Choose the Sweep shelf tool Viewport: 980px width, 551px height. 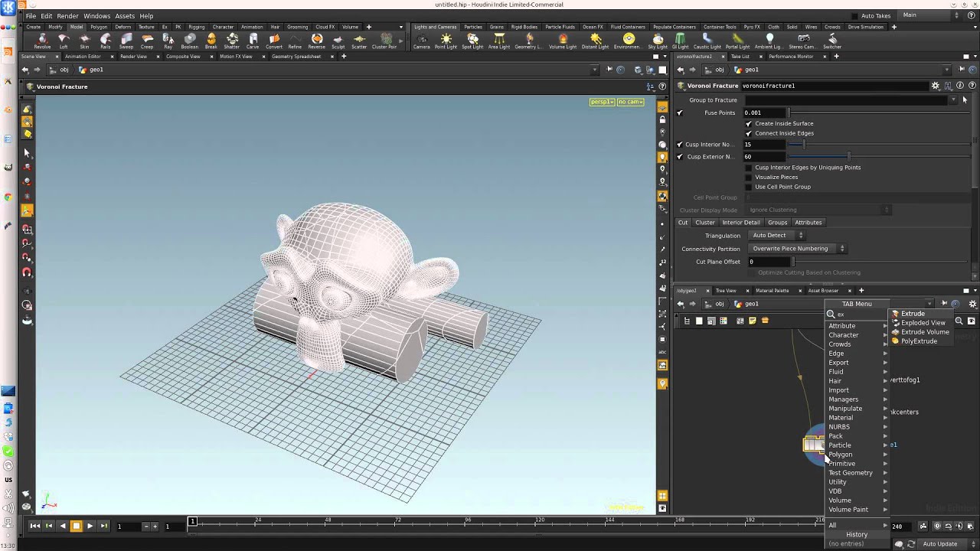pyautogui.click(x=126, y=41)
